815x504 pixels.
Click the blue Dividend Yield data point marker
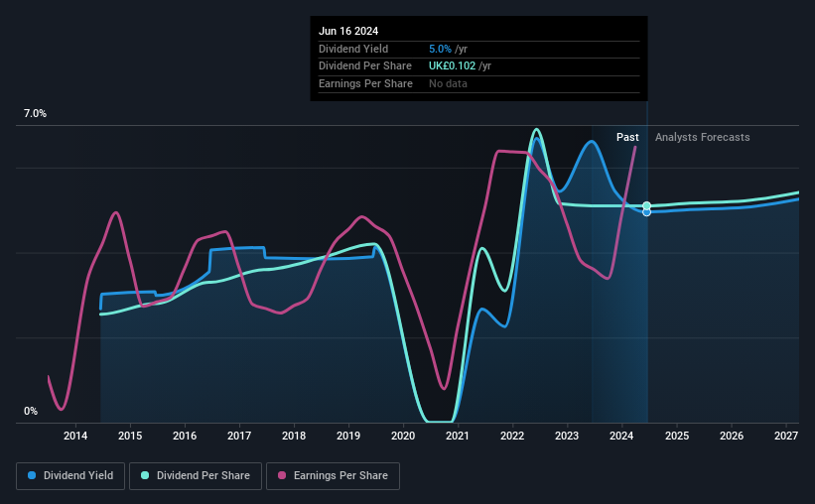[x=646, y=212]
